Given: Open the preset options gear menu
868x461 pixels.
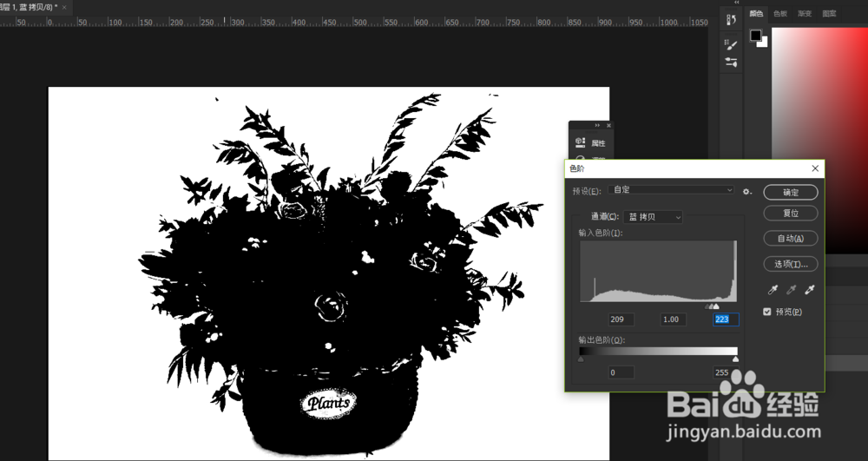Looking at the screenshot, I should click(747, 192).
